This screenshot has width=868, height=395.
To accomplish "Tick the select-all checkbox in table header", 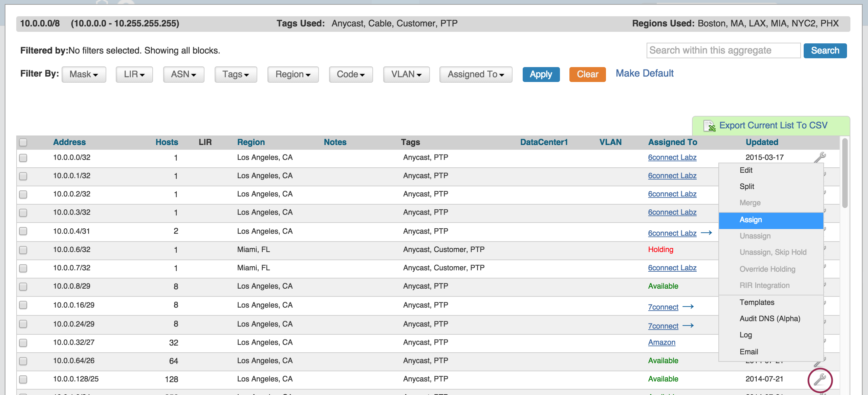I will [x=23, y=142].
